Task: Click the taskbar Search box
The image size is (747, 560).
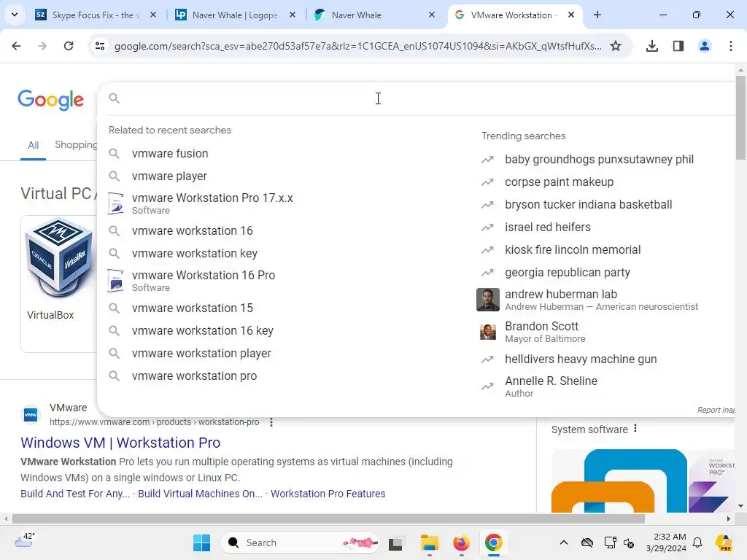Action: pyautogui.click(x=299, y=542)
